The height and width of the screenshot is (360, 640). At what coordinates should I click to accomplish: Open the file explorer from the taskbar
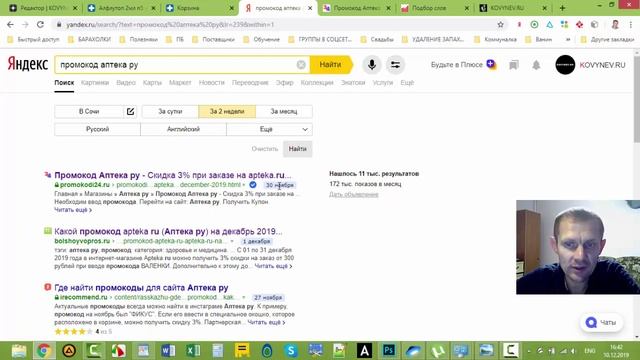[19, 350]
